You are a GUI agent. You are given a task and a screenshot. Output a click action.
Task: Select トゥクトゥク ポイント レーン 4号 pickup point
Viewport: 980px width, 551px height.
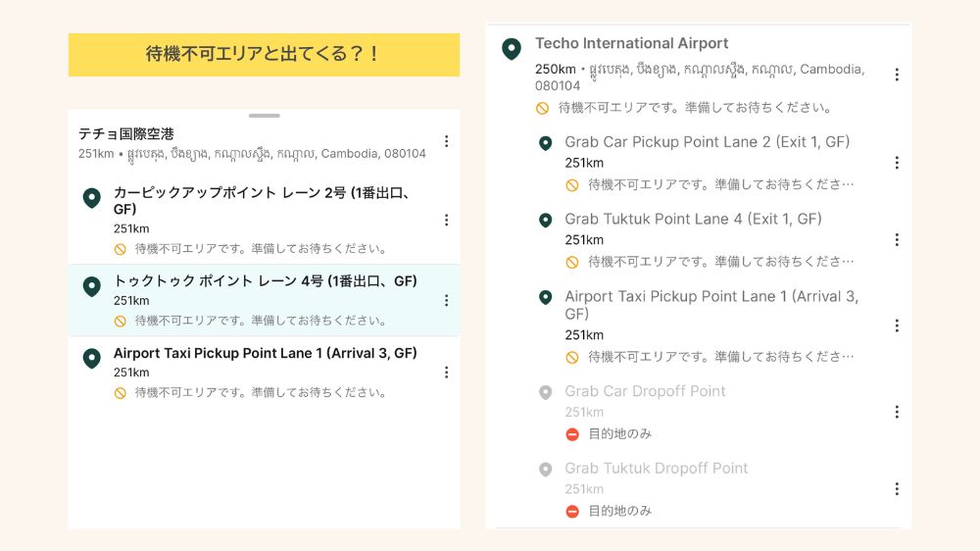click(265, 280)
